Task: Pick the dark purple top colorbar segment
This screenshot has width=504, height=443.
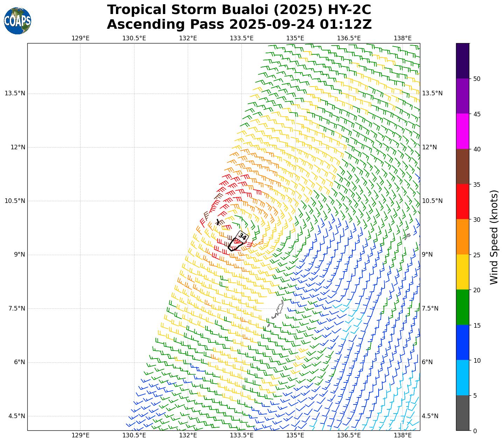Action: pyautogui.click(x=462, y=61)
